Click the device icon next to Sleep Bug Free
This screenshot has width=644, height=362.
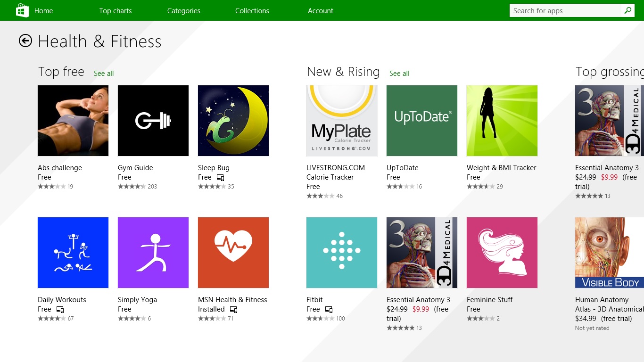(x=220, y=178)
